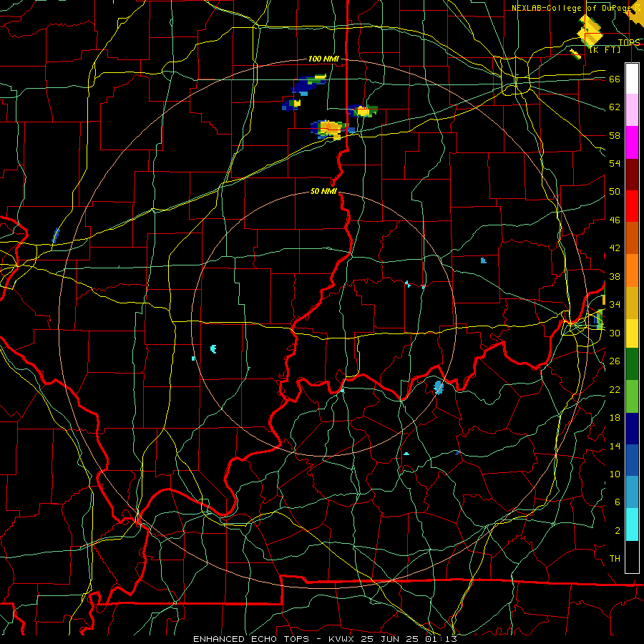This screenshot has width=644, height=644.
Task: Select the dark red legend swatch
Action: coord(632,174)
